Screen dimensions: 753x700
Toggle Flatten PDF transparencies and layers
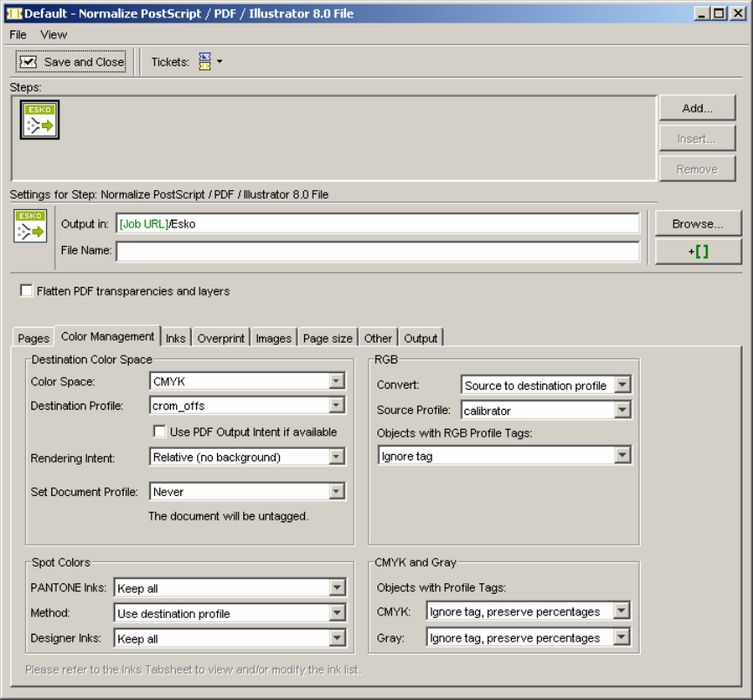(26, 290)
